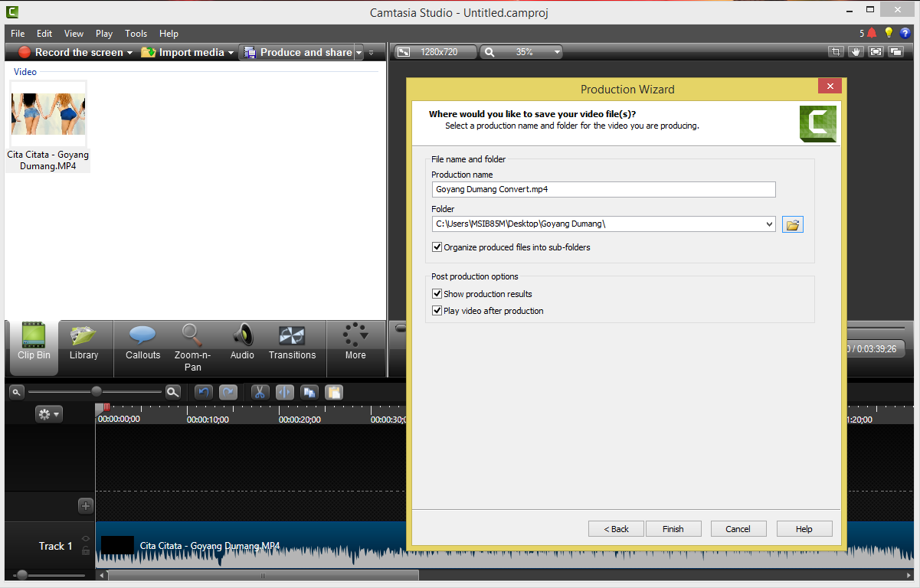The image size is (920, 588).
Task: Click the editing dimensions 1280x720 button
Action: tap(434, 52)
